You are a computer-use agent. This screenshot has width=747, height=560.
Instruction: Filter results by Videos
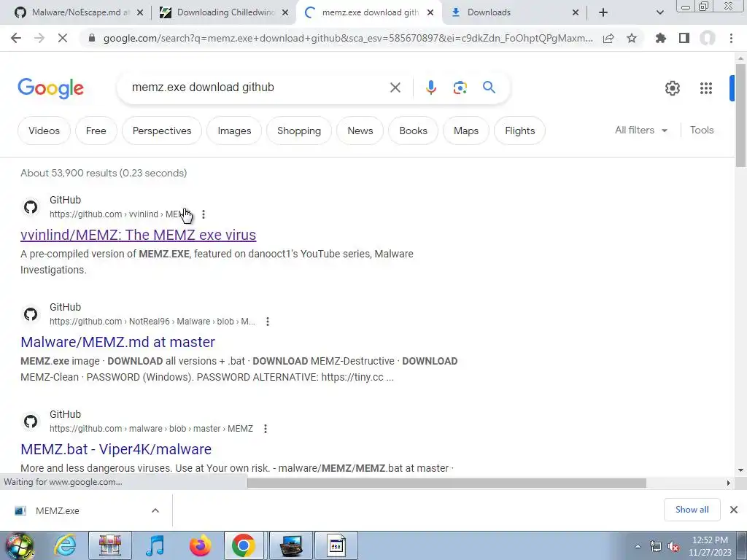point(44,131)
